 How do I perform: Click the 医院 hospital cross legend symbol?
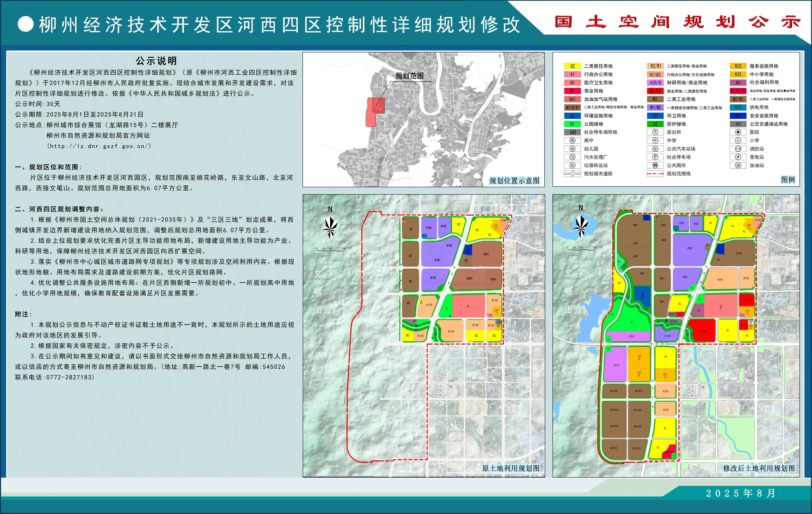click(x=738, y=132)
